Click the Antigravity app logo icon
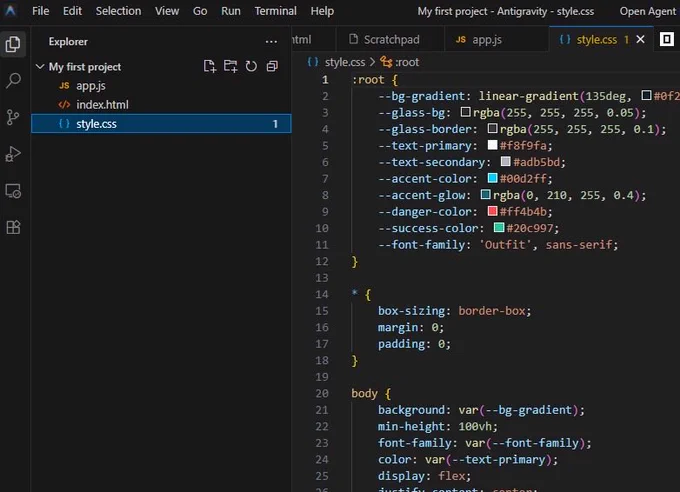Viewport: 680px width, 492px height. coord(10,10)
